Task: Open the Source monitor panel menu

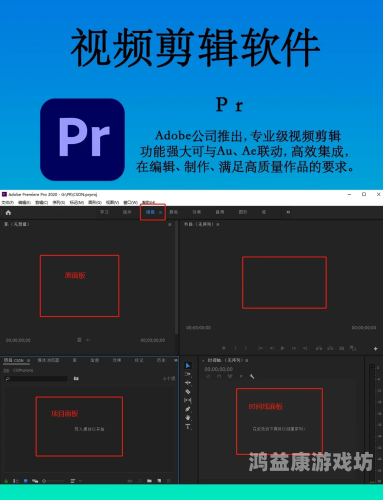Action: pos(170,225)
